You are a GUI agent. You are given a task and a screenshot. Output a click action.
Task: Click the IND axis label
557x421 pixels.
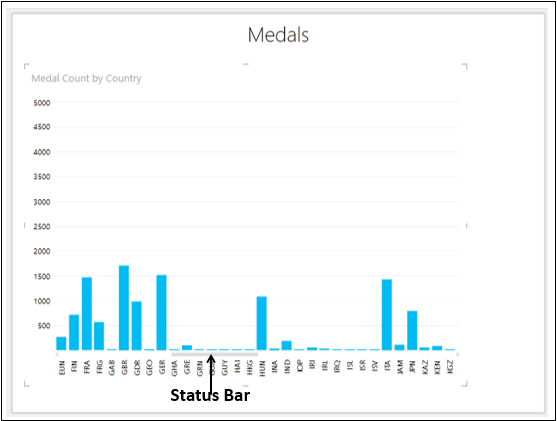[x=287, y=366]
